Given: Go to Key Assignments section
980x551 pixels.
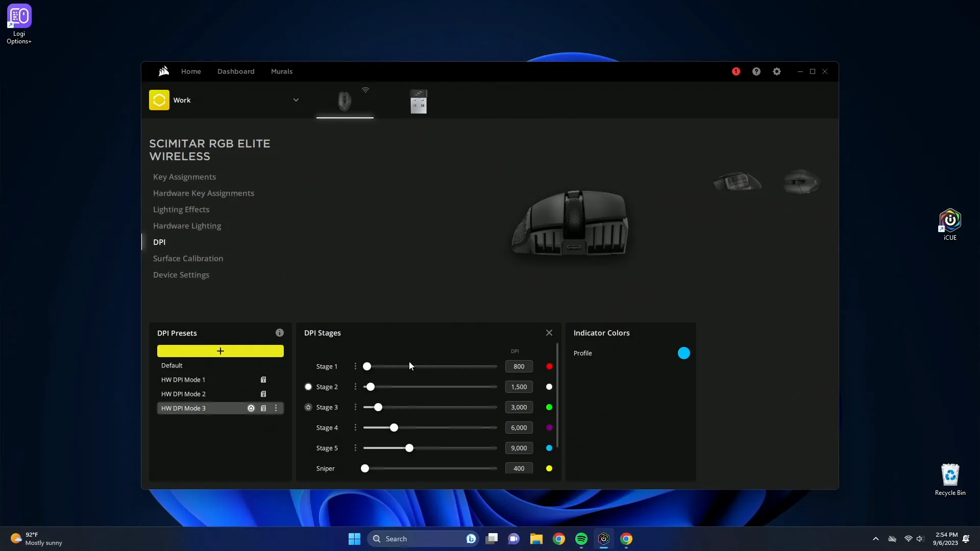Looking at the screenshot, I should [184, 177].
